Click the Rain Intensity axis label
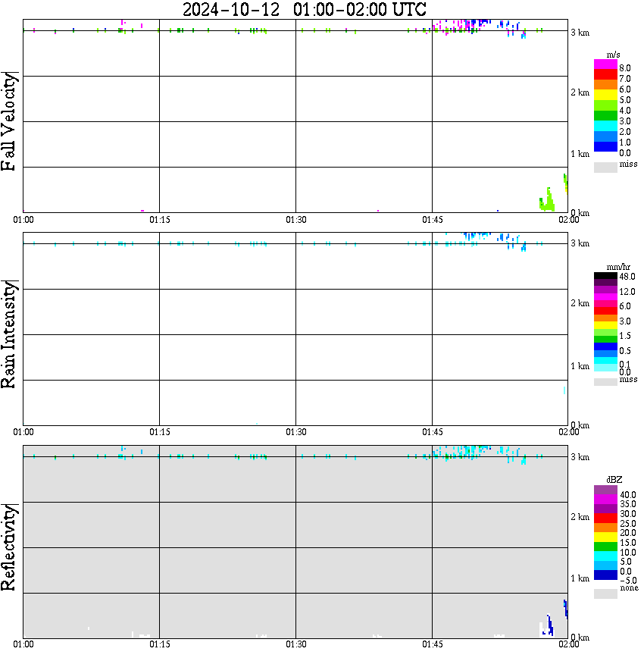 tap(9, 334)
